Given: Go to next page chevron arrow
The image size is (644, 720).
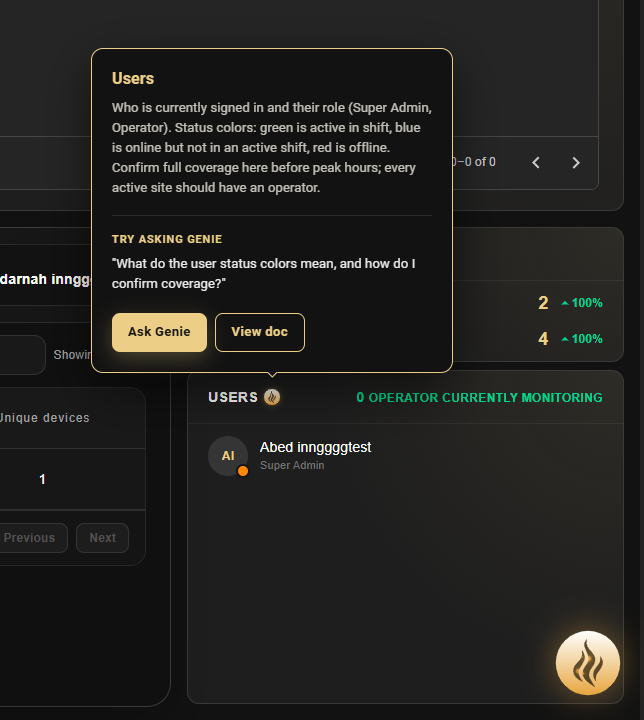Looking at the screenshot, I should click(x=576, y=163).
